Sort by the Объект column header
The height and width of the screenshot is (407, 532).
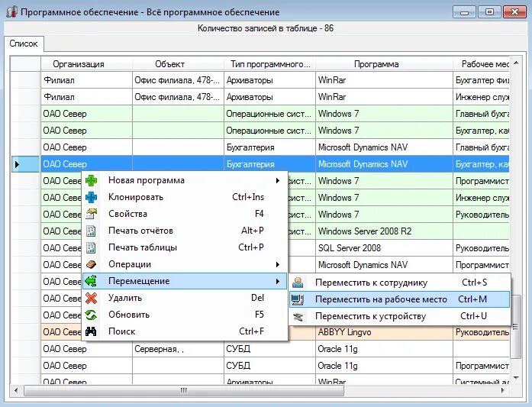click(x=178, y=64)
